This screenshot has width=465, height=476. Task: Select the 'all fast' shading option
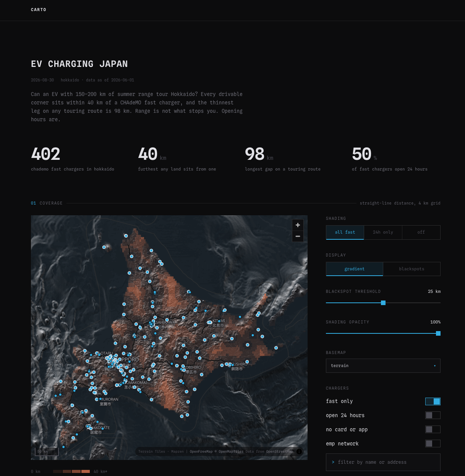(x=345, y=232)
